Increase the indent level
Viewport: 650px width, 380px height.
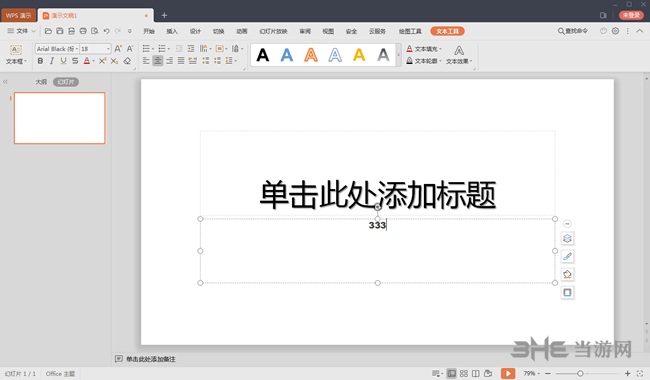click(x=191, y=48)
